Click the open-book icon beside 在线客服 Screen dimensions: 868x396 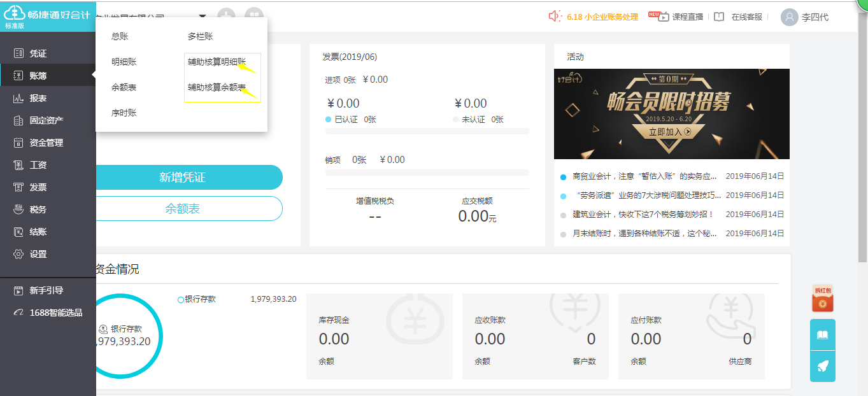[719, 17]
